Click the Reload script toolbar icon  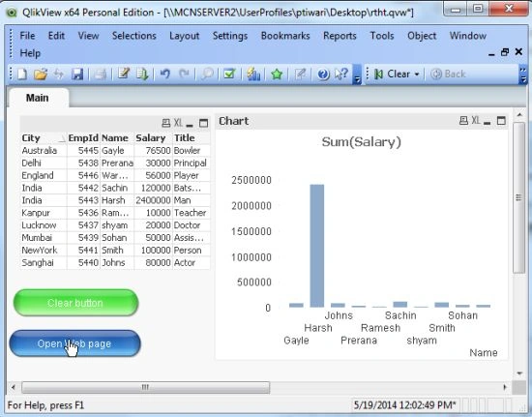coord(142,74)
